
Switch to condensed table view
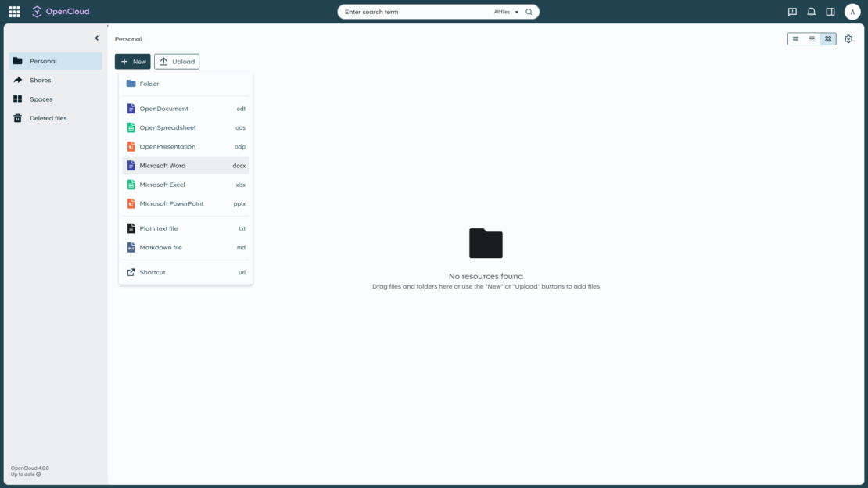[795, 39]
